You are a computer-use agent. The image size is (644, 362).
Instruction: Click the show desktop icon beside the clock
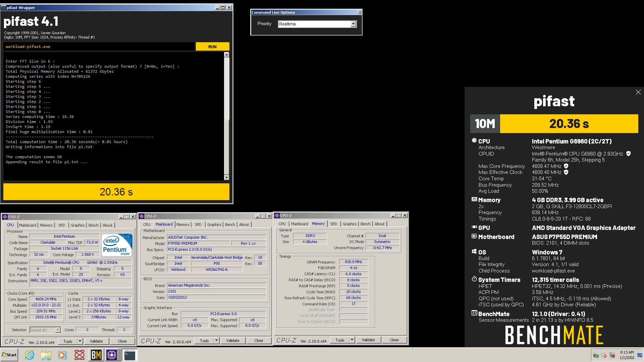[x=640, y=355]
